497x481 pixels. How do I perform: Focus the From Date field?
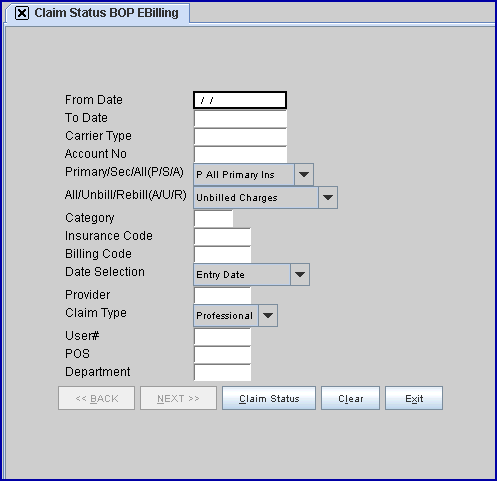(240, 100)
